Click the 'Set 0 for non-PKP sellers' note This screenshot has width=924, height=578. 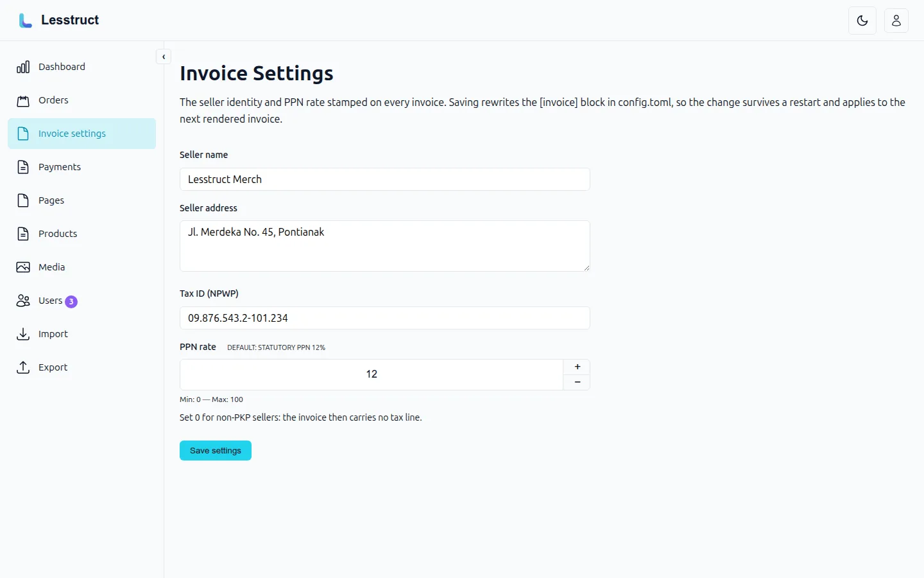point(301,417)
